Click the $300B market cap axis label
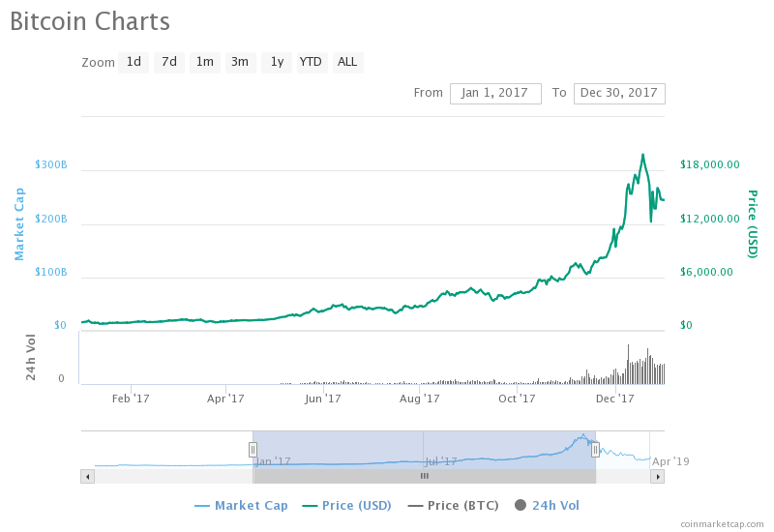Viewport: 774px width, 532px height. click(51, 164)
